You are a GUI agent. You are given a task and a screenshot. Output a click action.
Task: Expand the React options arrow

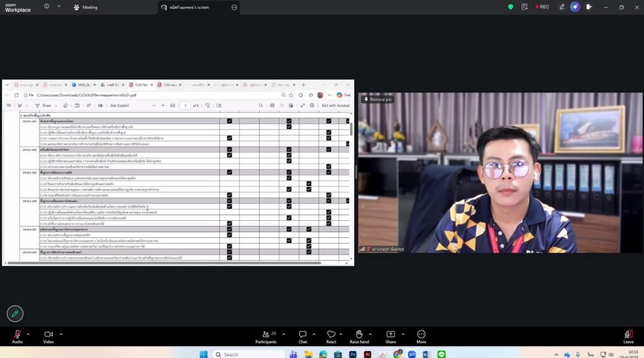(x=343, y=333)
